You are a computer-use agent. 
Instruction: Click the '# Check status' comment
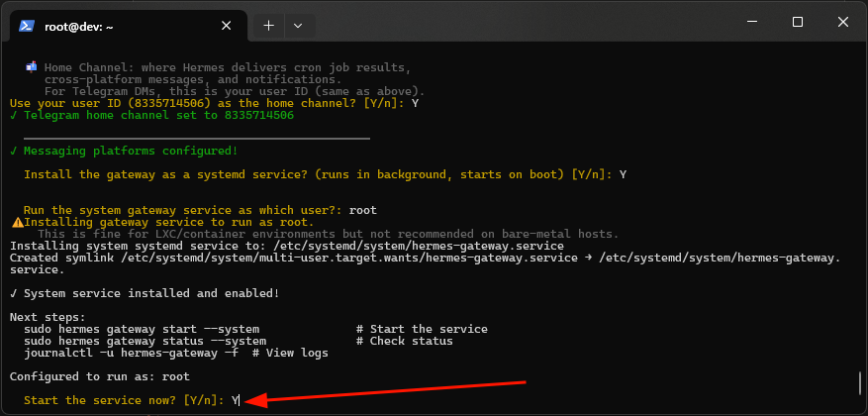(405, 342)
